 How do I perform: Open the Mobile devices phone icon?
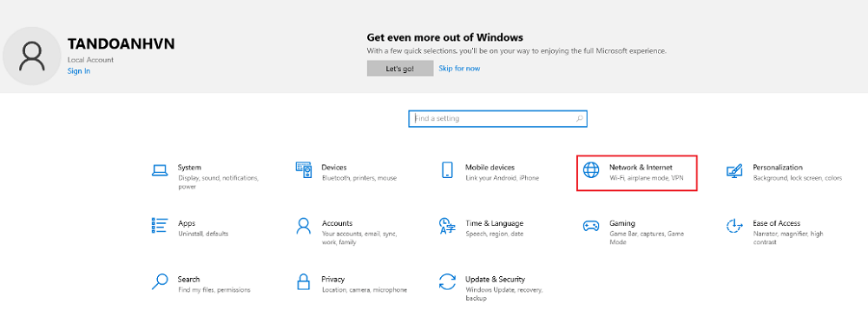tap(447, 170)
